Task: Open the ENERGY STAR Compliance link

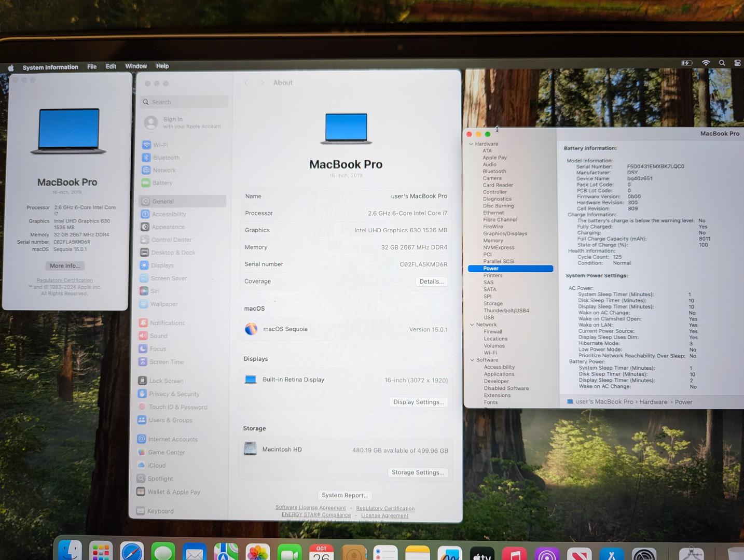Action: [x=316, y=515]
